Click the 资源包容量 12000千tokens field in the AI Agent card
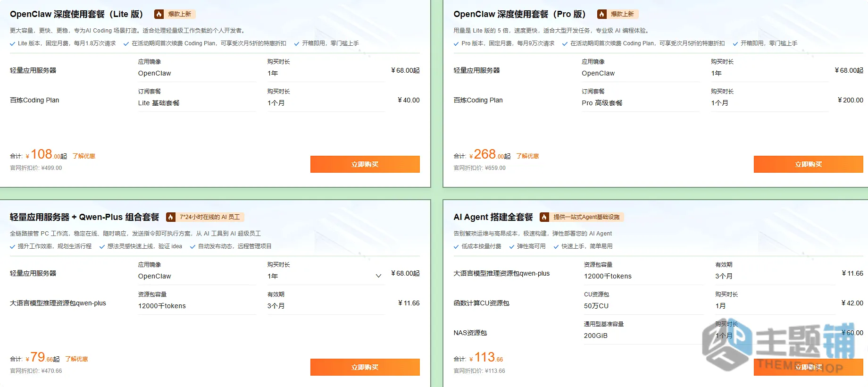868x387 pixels. pos(644,276)
